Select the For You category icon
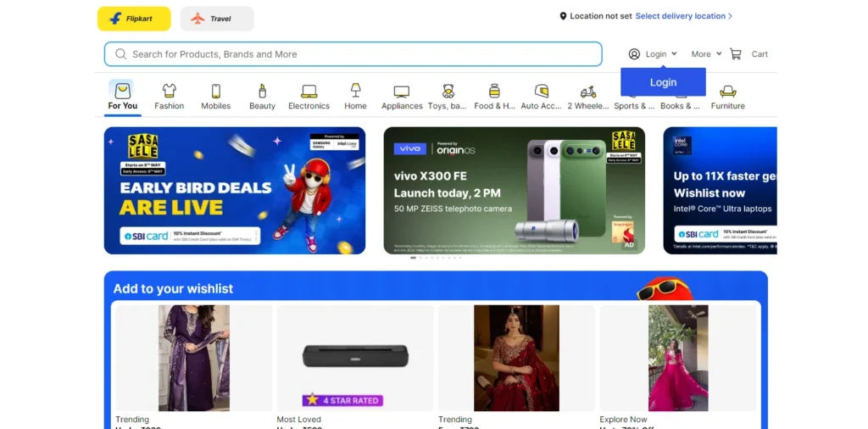Viewport: 868px width, 429px height. click(x=122, y=90)
